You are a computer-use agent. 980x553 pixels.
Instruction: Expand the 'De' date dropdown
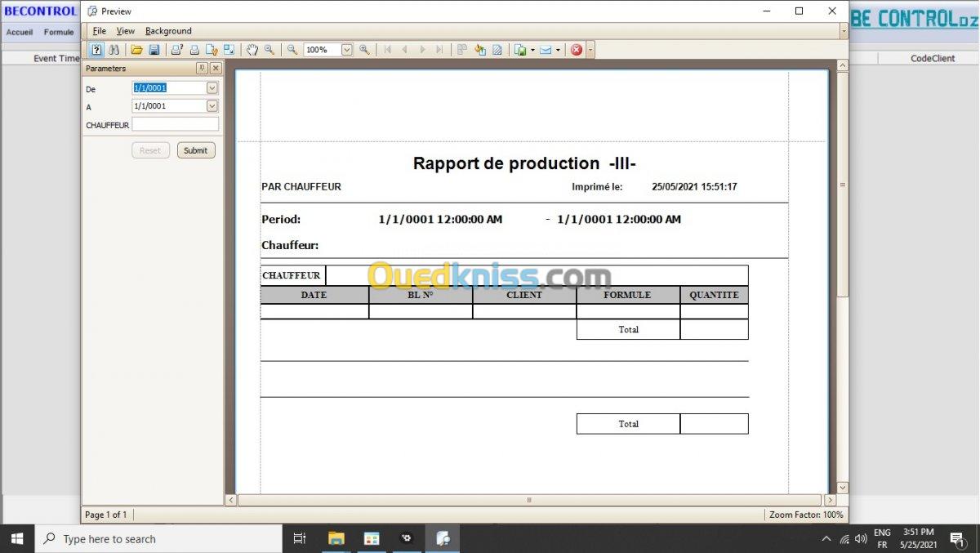coord(212,88)
